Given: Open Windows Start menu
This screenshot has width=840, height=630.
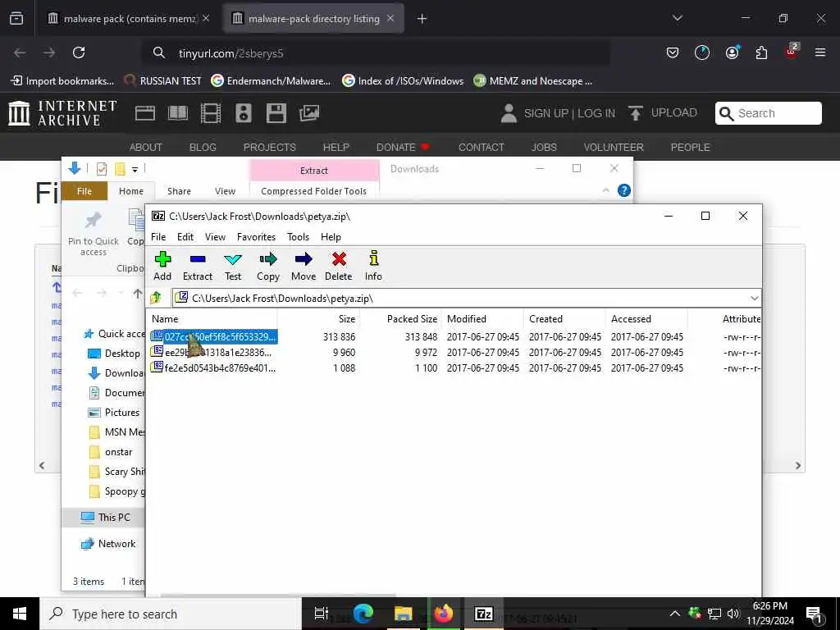Looking at the screenshot, I should pos(20,614).
